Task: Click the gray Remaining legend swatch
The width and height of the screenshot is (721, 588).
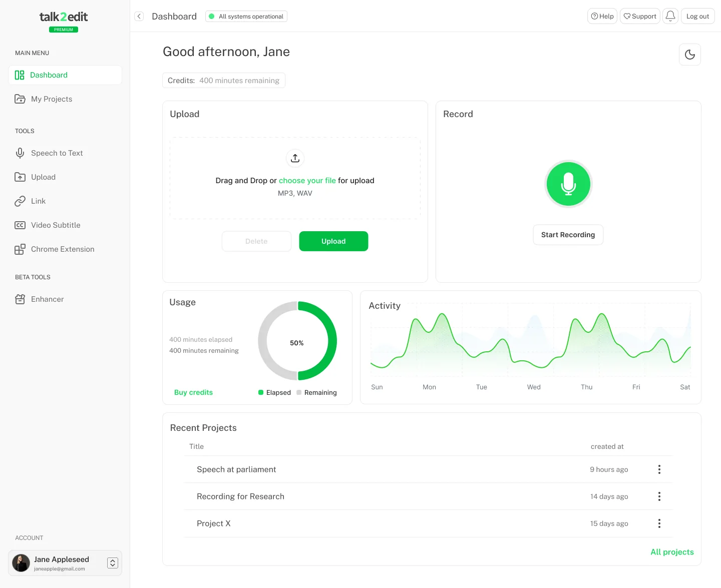Action: (x=299, y=392)
